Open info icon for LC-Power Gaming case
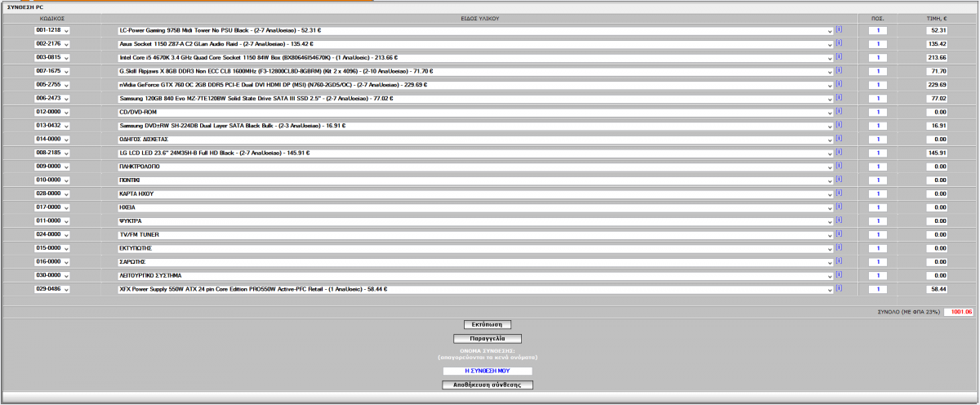This screenshot has width=980, height=405. pyautogui.click(x=838, y=29)
